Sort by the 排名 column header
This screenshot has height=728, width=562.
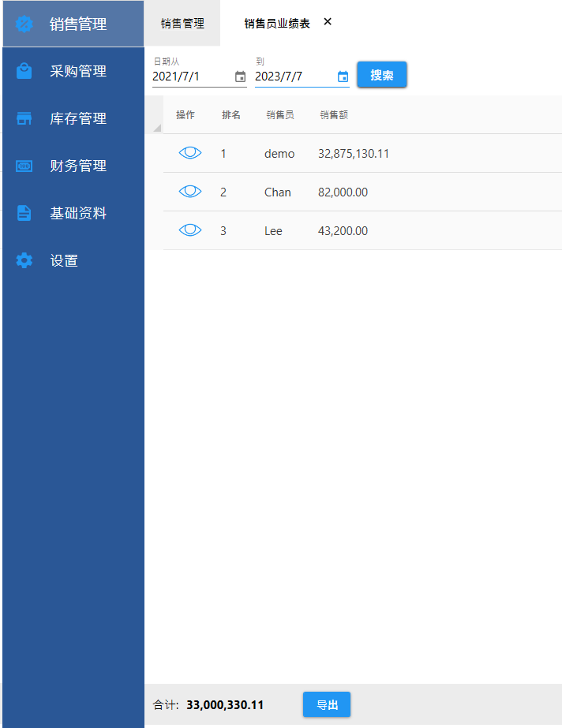coord(231,115)
